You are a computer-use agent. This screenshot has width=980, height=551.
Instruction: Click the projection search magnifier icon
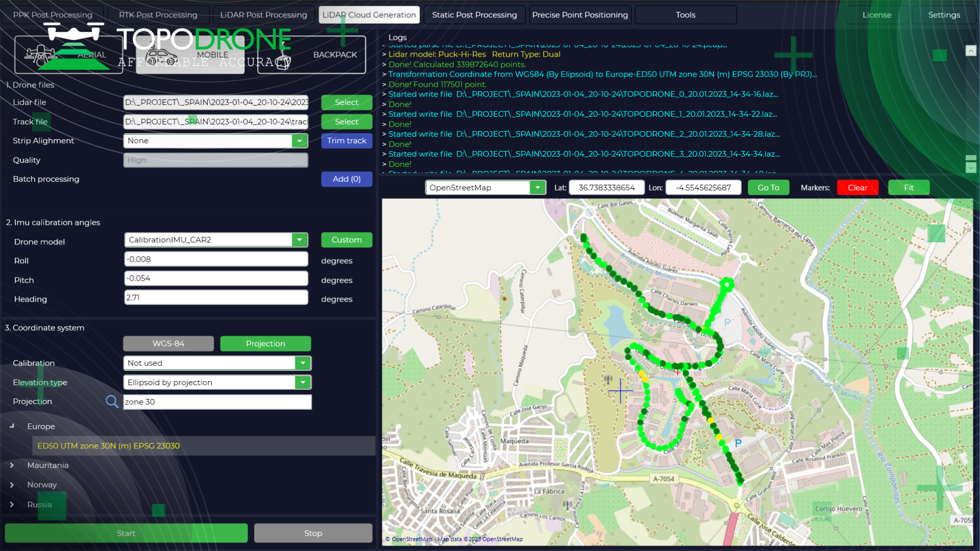point(112,402)
